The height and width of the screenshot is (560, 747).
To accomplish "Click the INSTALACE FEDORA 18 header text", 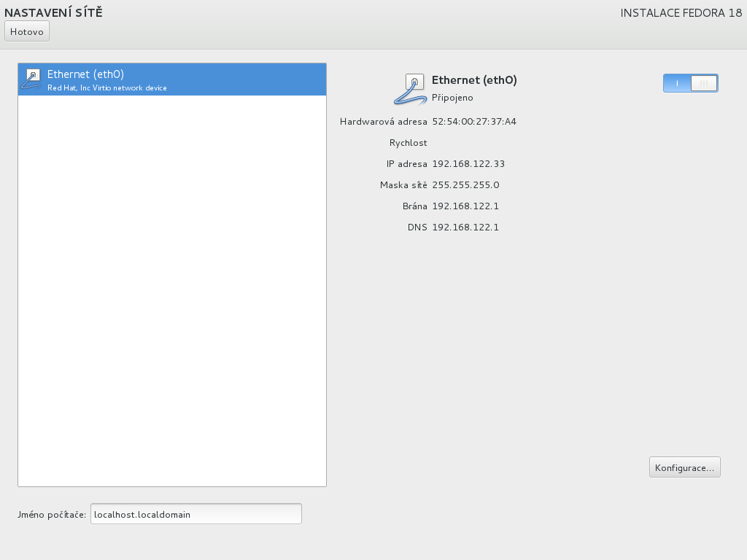I will pos(681,13).
